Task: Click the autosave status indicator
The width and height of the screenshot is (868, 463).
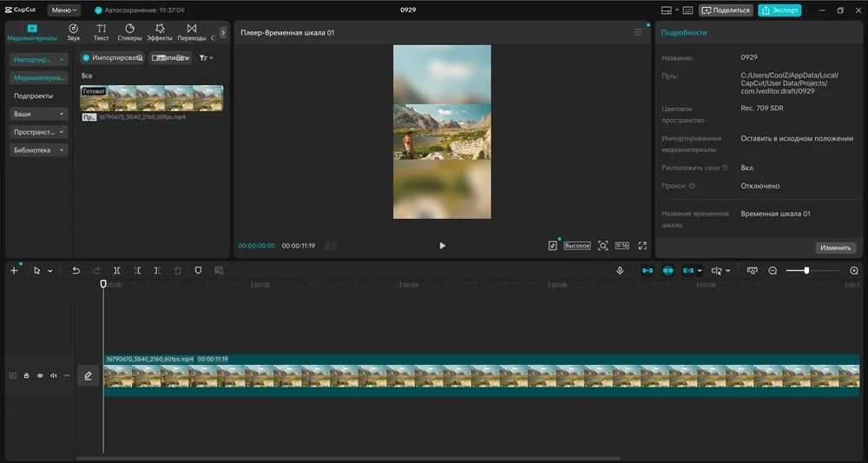Action: click(x=139, y=10)
